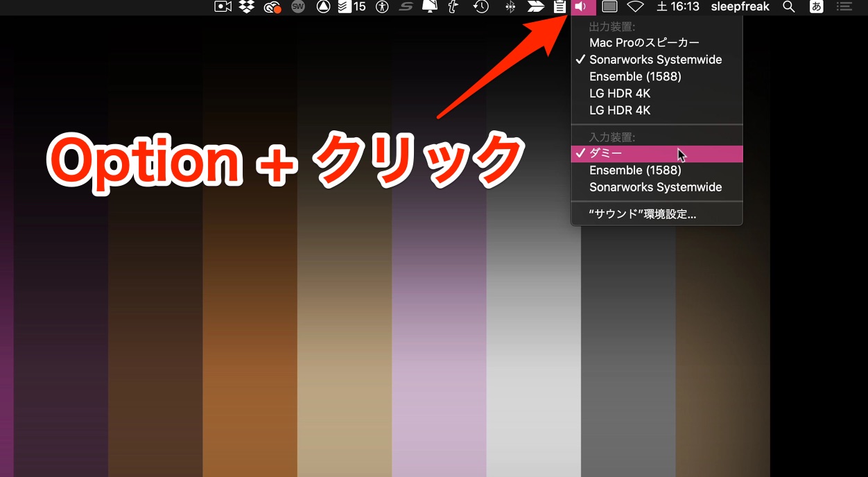The height and width of the screenshot is (477, 868).
Task: Click the accessibility figure menu bar icon
Action: (x=381, y=7)
